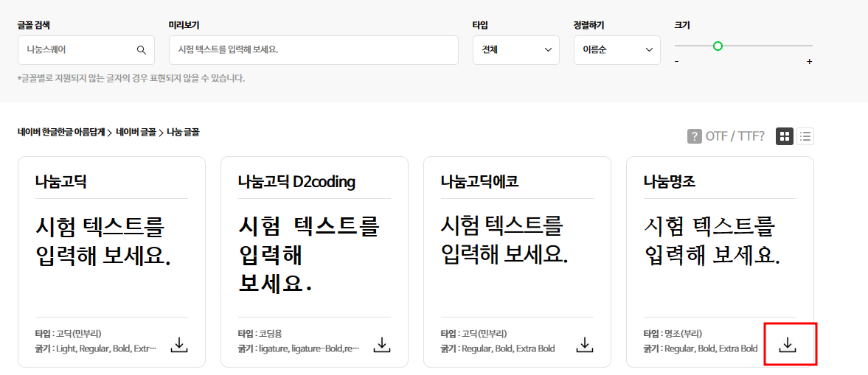Open the 나눔고딕에코 card title

[x=479, y=181]
